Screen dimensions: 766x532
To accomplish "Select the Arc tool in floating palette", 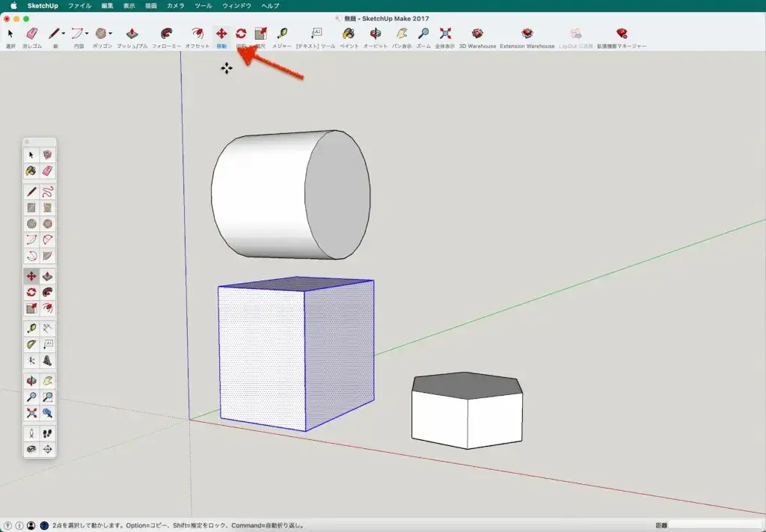I will pyautogui.click(x=31, y=240).
